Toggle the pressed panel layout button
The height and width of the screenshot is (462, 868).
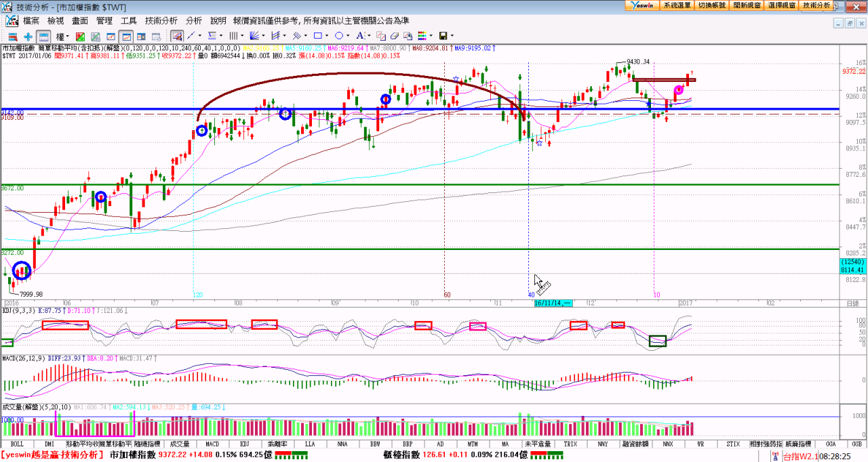[x=43, y=36]
